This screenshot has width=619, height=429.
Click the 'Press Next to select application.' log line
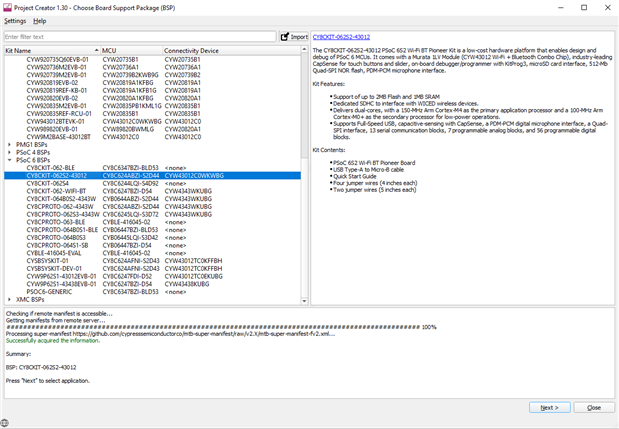[48, 381]
